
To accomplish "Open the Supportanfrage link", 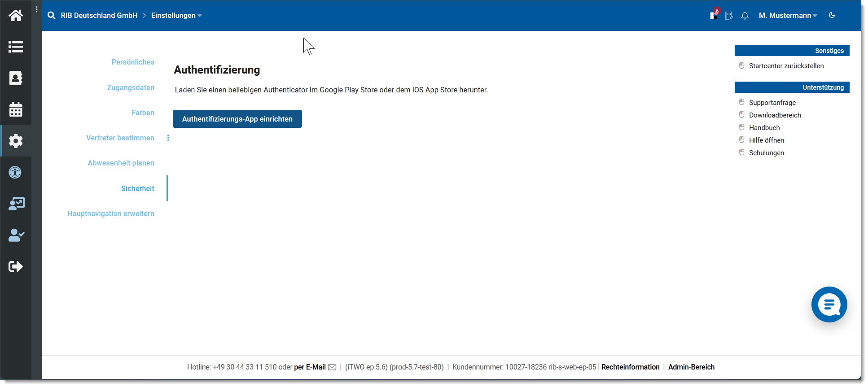I will coord(772,103).
